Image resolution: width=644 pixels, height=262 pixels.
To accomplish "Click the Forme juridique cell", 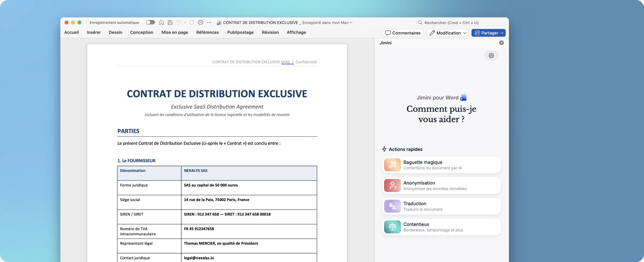I will click(x=149, y=188).
